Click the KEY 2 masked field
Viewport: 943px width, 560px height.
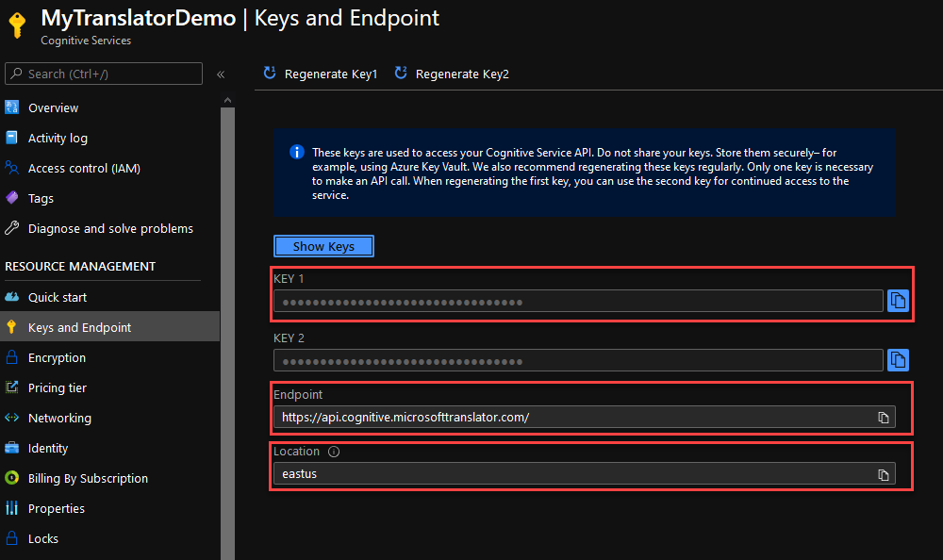coord(578,360)
